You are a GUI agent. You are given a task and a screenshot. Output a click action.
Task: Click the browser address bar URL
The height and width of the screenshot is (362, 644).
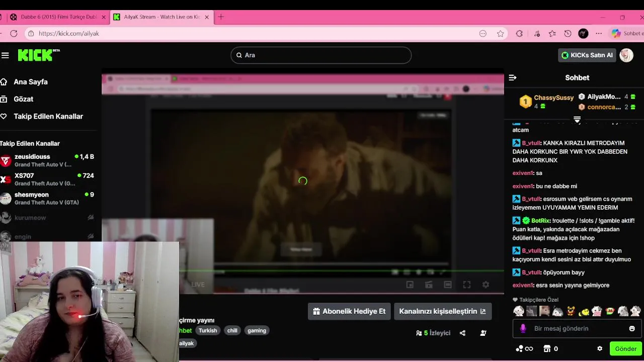click(69, 33)
